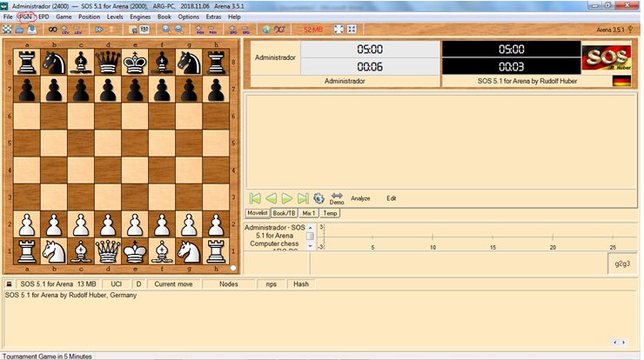
Task: Click the save download toolbar icon
Action: coord(31,30)
